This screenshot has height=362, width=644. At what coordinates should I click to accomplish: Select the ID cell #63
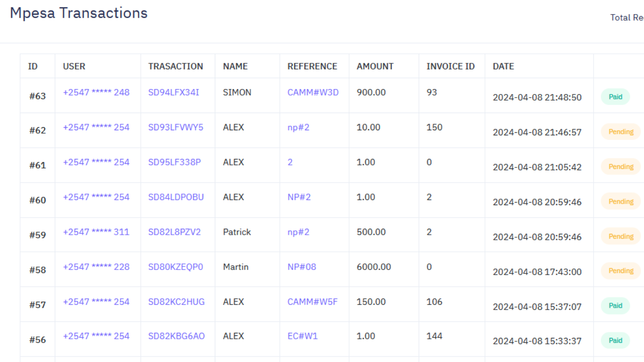[37, 96]
